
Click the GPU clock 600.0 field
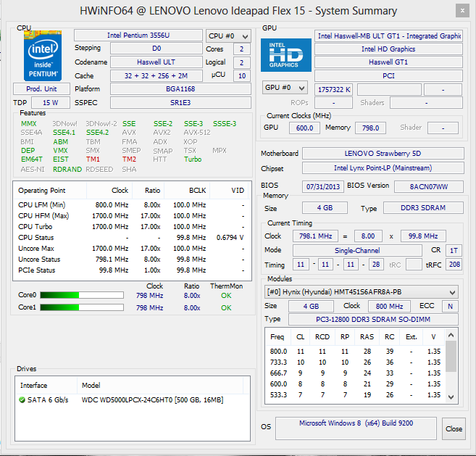(304, 128)
